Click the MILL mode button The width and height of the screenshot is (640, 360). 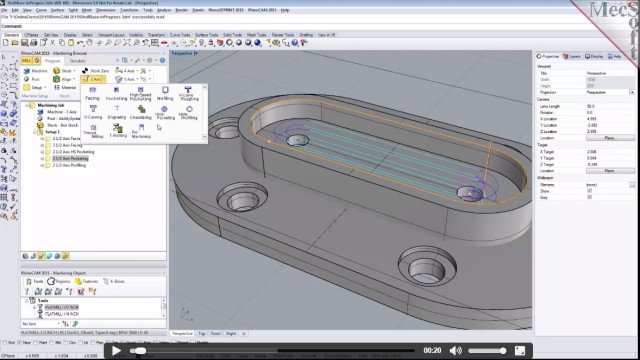point(26,60)
